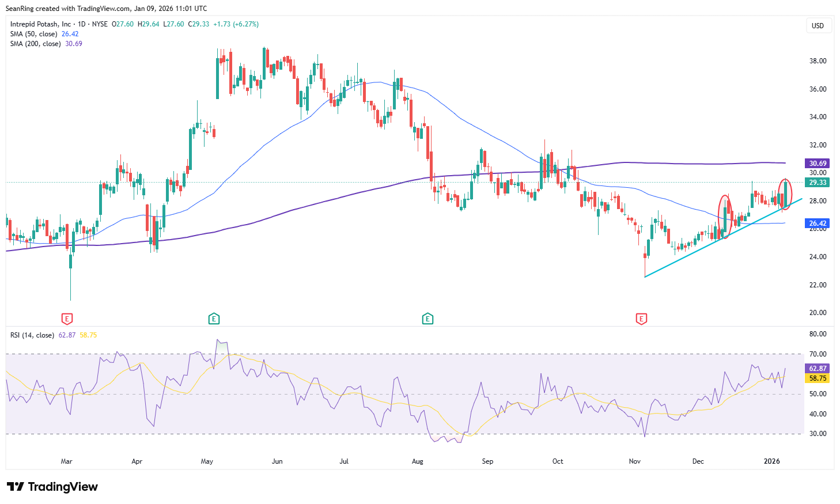Click the Sep label on time axis
This screenshot has width=840, height=504.
pos(487,461)
